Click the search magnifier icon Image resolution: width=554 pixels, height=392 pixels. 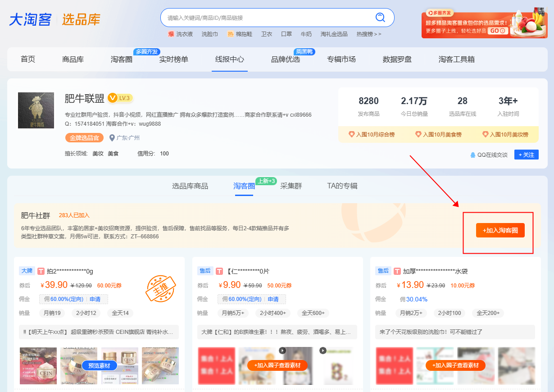[381, 18]
